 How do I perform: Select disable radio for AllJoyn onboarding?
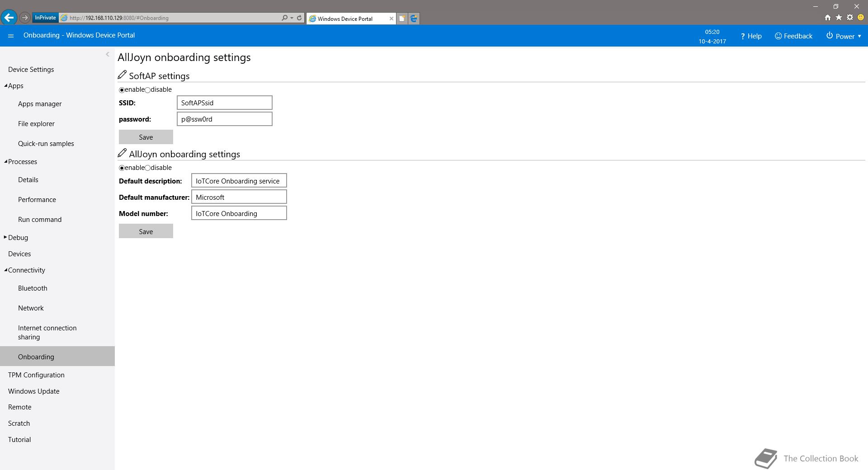148,168
